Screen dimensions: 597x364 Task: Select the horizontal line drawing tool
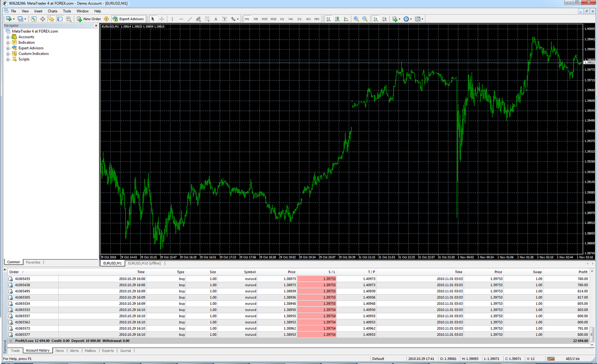[181, 19]
